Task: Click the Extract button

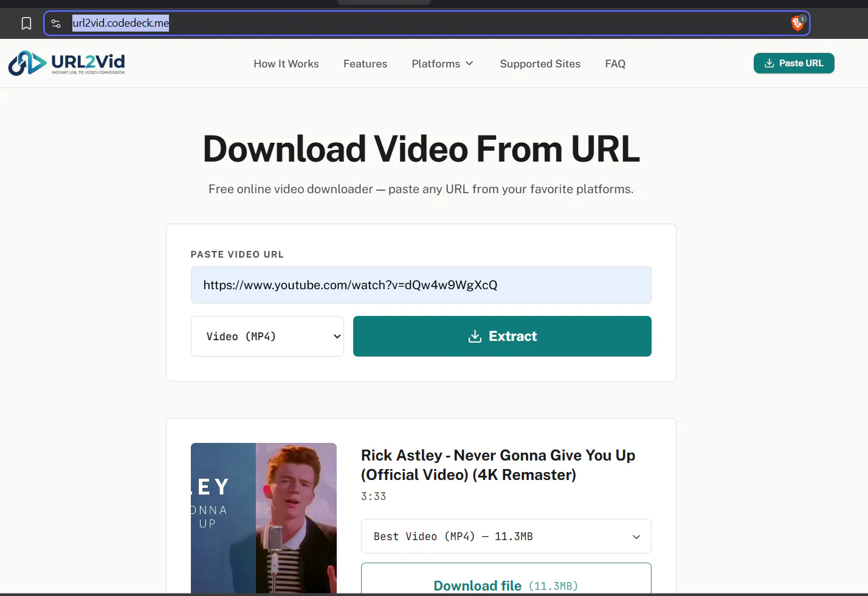Action: [502, 336]
